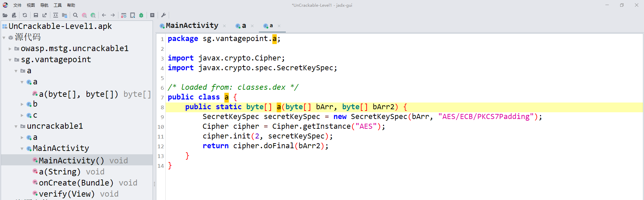644x200 pixels.
Task: Switch to the MainActivity tab
Action: pos(192,26)
